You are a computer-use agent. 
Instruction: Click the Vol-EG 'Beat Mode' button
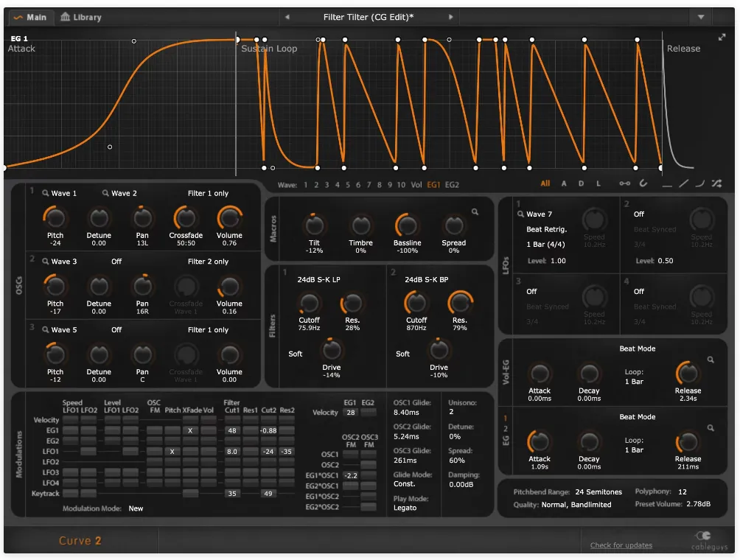pos(637,349)
